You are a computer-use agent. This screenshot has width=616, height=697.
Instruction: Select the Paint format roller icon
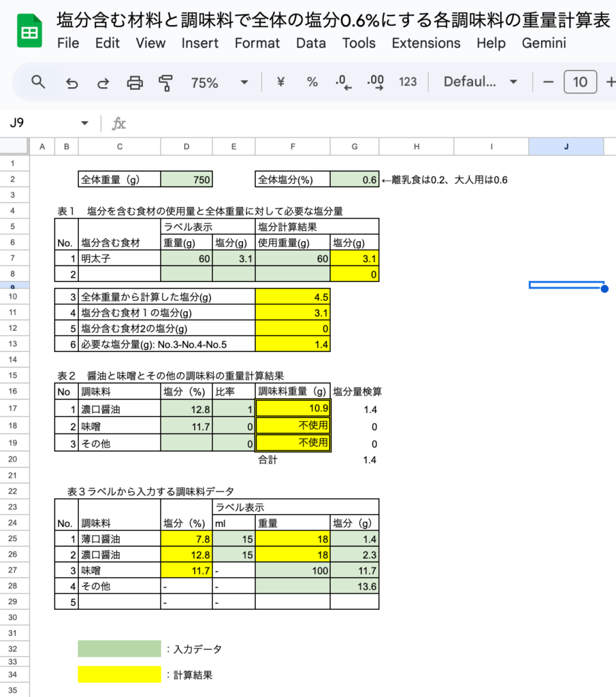165,82
